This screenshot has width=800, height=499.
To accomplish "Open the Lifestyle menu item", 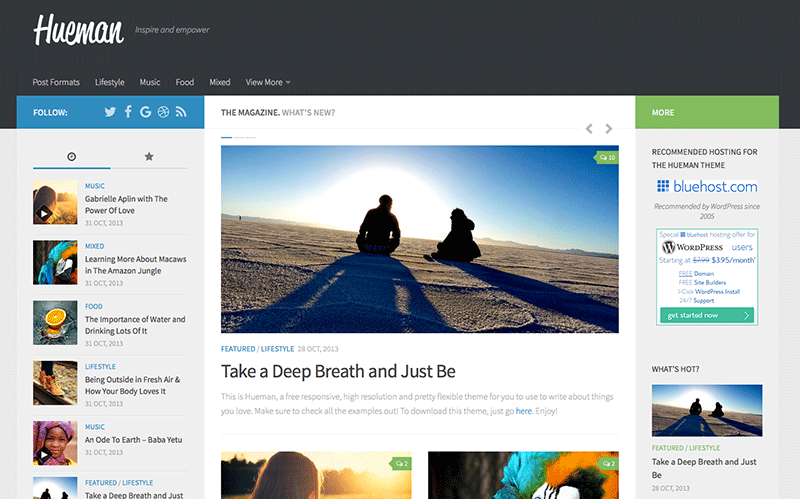I will (x=110, y=82).
